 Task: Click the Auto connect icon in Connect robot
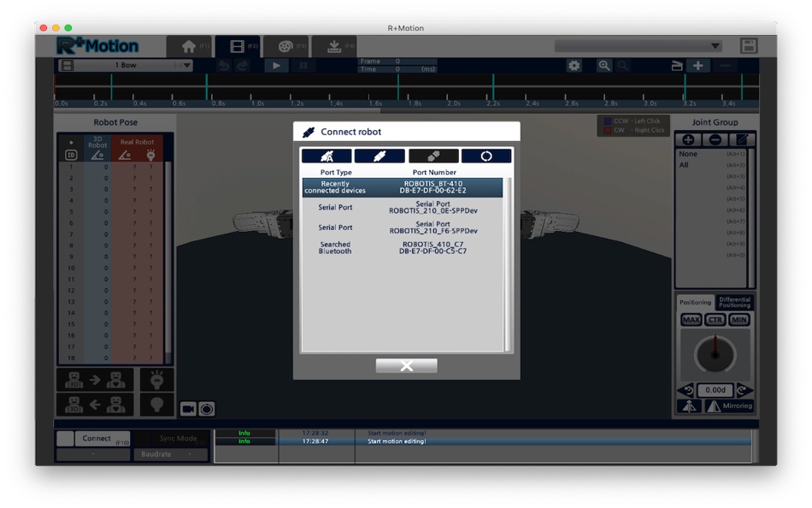[x=327, y=156]
